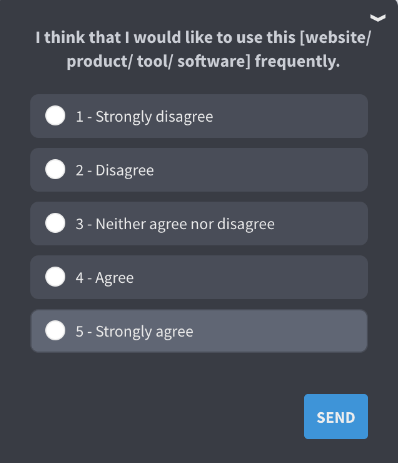Collapse the survey with the top chevron
The width and height of the screenshot is (398, 463).
[378, 18]
